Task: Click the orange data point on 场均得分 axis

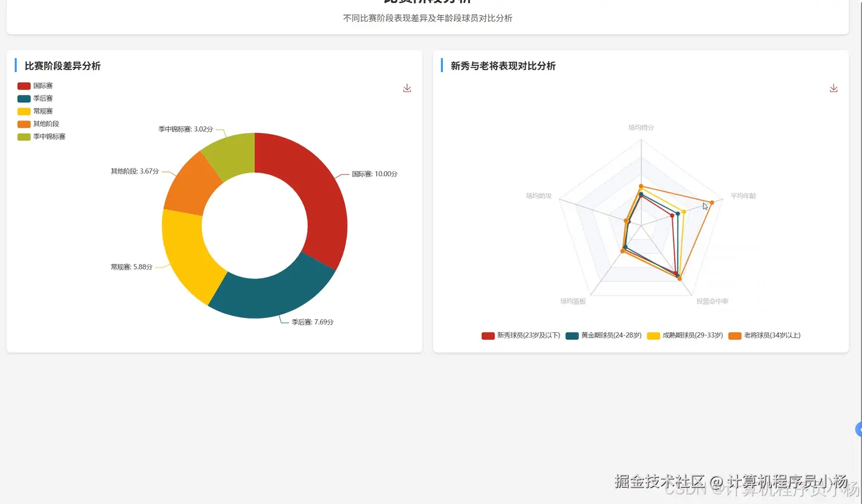Action: tap(641, 186)
